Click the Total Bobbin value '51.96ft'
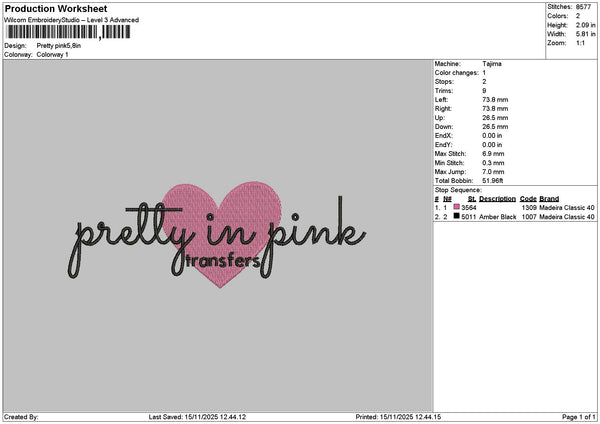Screen dimensions: 600x424 point(493,181)
